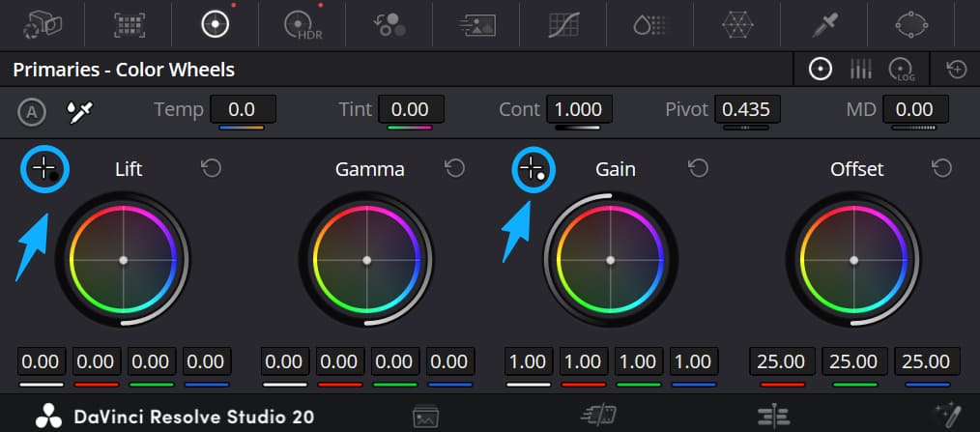
Task: Select Offset blue value field
Action: (x=928, y=361)
